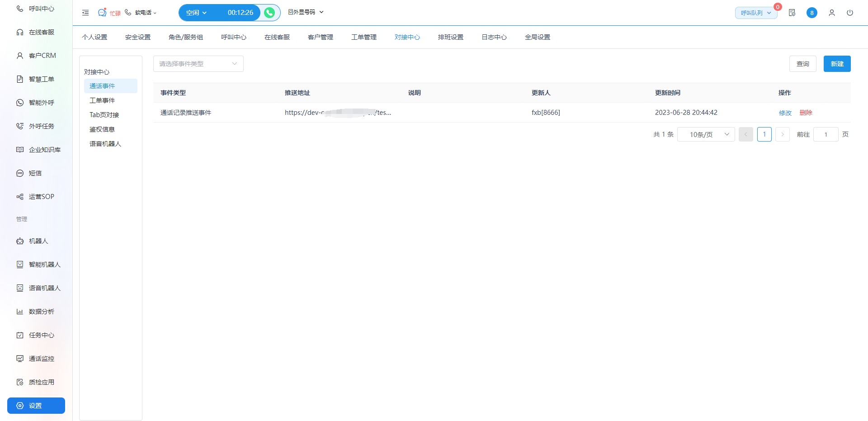
Task: Open 企业知识库 sidebar item
Action: coord(36,150)
